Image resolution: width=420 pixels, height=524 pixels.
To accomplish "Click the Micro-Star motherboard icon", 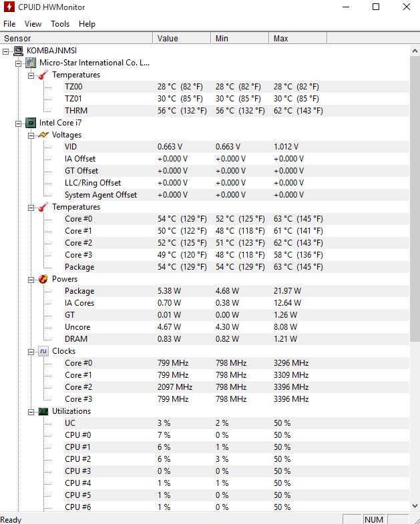I will pos(31,63).
